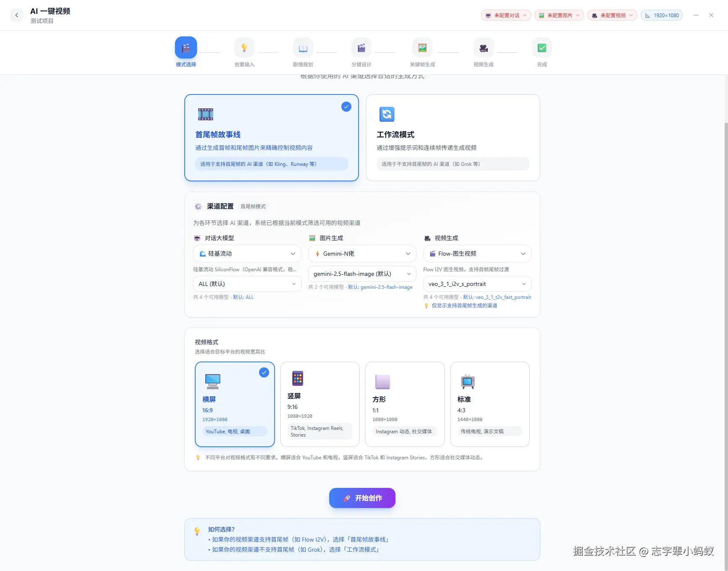This screenshot has width=728, height=571.
Task: Click the Instagram 动态, 社交媒体 tag
Action: point(404,432)
